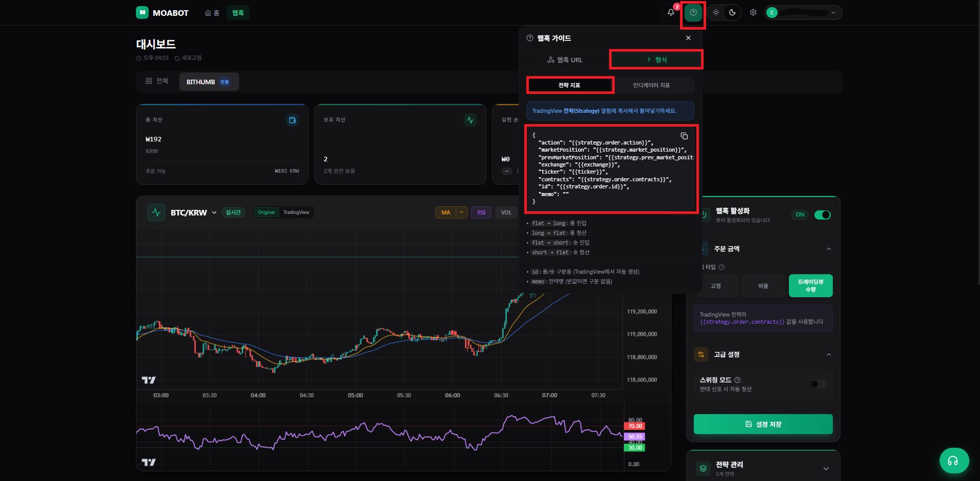
Task: Select the 인디케이터 지표 sub-tab
Action: pyautogui.click(x=651, y=85)
